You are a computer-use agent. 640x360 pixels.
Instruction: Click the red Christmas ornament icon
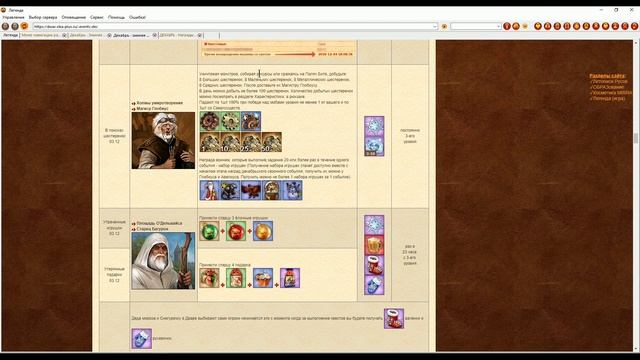click(x=236, y=231)
